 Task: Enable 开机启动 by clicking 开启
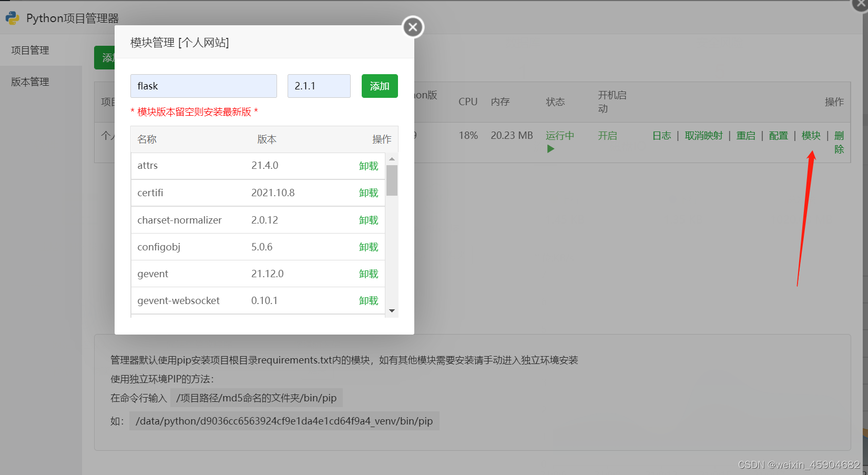click(608, 135)
